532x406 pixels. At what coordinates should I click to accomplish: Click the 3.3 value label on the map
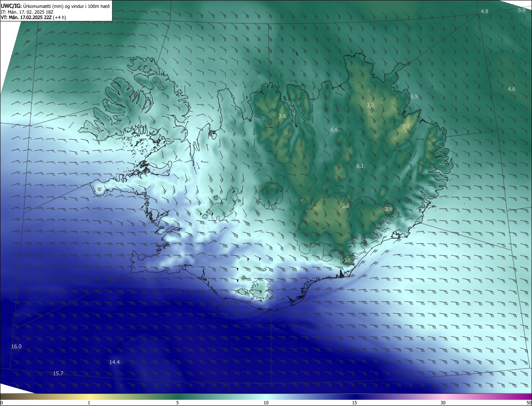pyautogui.click(x=345, y=205)
